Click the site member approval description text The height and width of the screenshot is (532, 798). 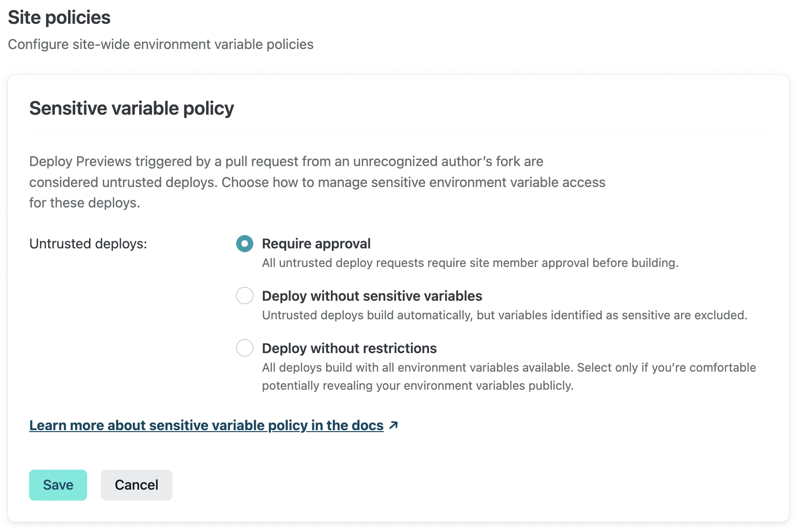click(x=470, y=263)
